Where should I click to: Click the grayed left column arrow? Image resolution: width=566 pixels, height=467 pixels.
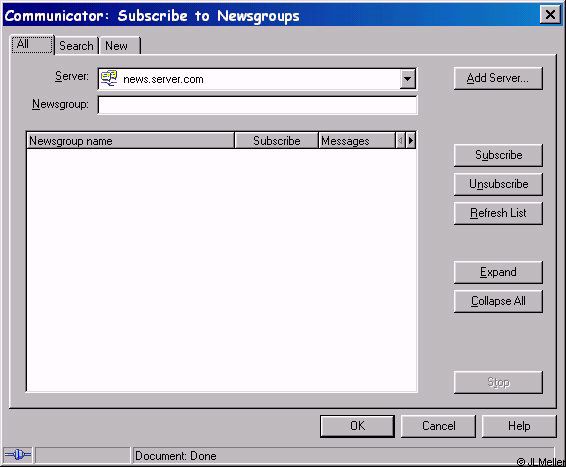click(x=400, y=140)
